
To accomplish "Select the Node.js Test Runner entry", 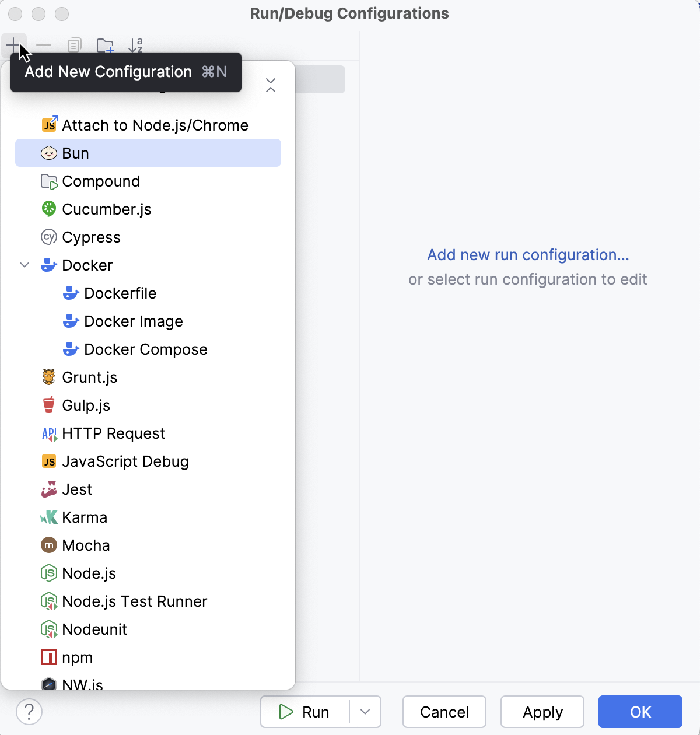I will pos(134,601).
